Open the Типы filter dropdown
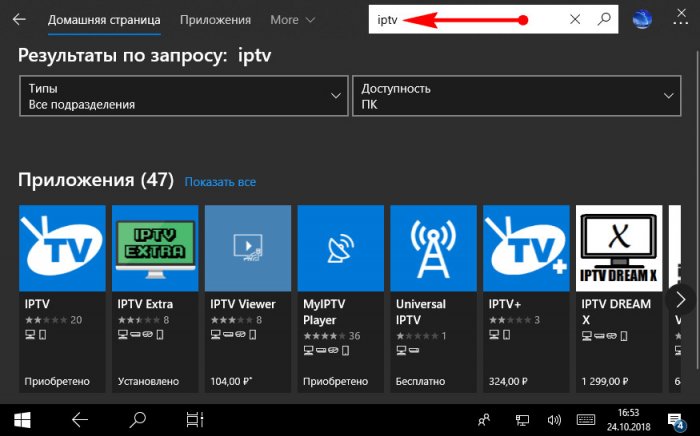The height and width of the screenshot is (436, 700). coord(183,96)
